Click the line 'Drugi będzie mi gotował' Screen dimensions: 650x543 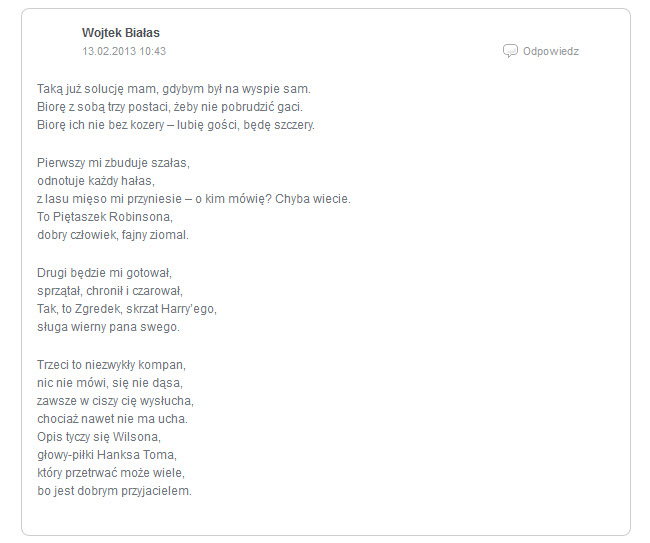tap(104, 273)
